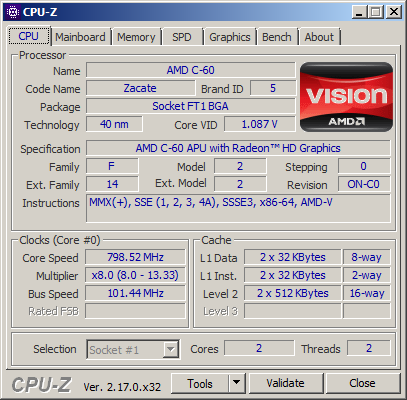Click the Core Speed value 798.52 MHz
Image resolution: width=407 pixels, height=400 pixels.
pos(135,257)
